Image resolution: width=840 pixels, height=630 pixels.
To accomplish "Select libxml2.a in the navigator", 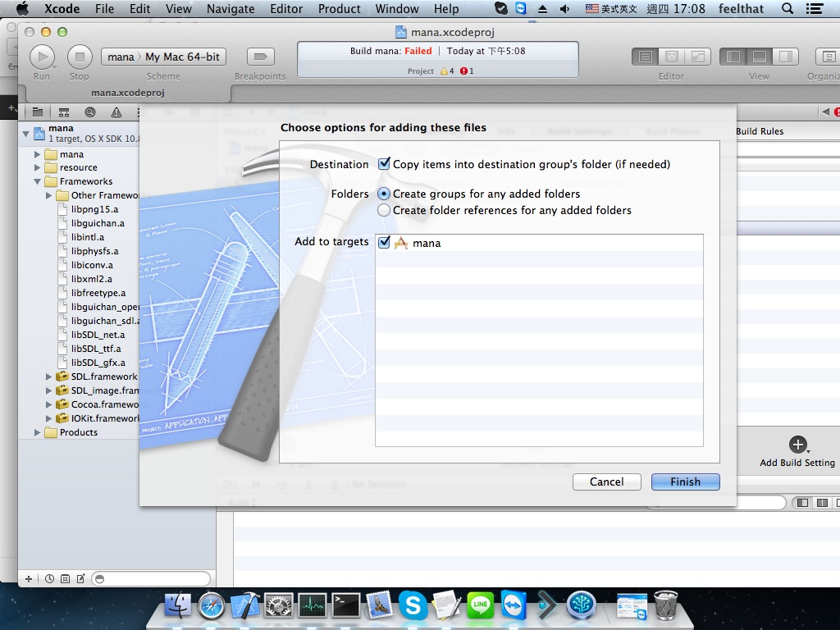I will (x=92, y=279).
